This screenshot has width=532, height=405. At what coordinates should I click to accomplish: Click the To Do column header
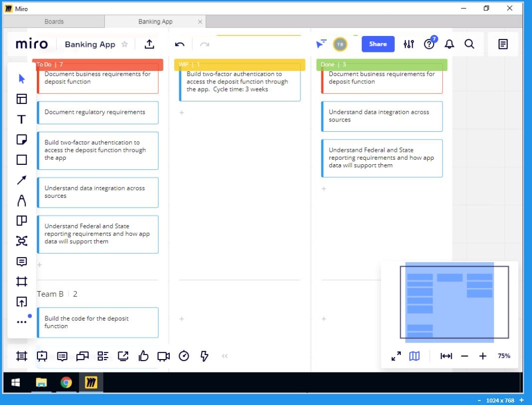click(x=98, y=64)
